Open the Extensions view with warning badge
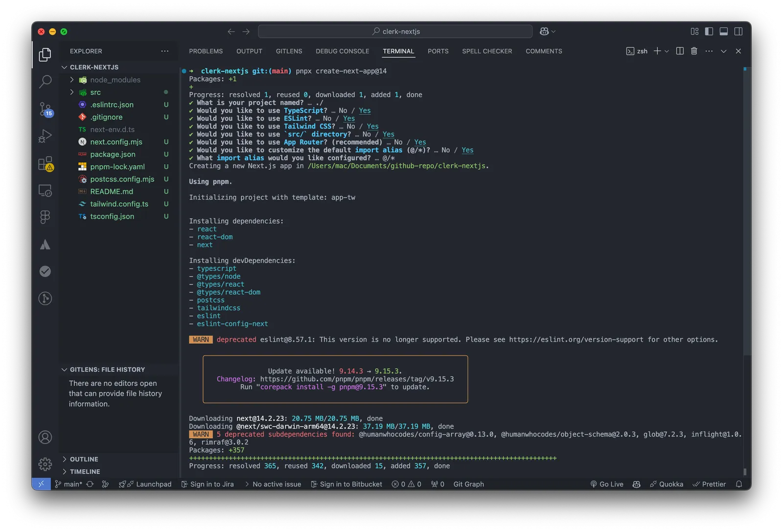This screenshot has width=783, height=532. pos(46,164)
